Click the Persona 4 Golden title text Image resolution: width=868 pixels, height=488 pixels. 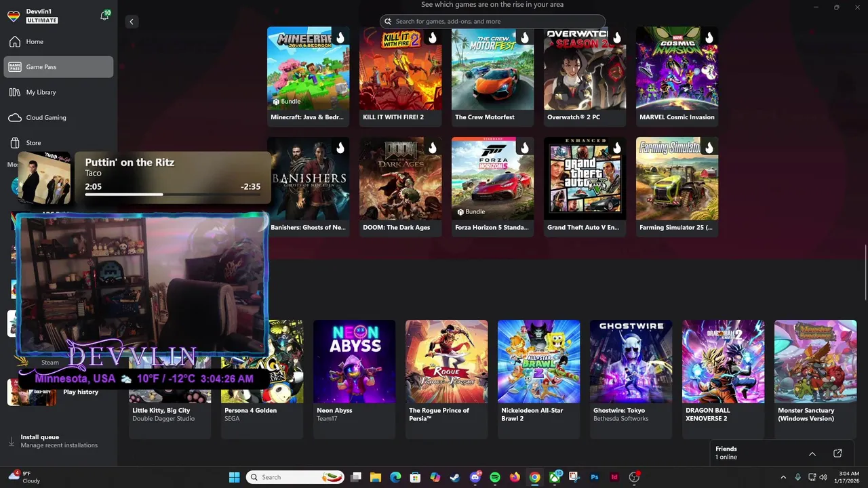pyautogui.click(x=250, y=410)
